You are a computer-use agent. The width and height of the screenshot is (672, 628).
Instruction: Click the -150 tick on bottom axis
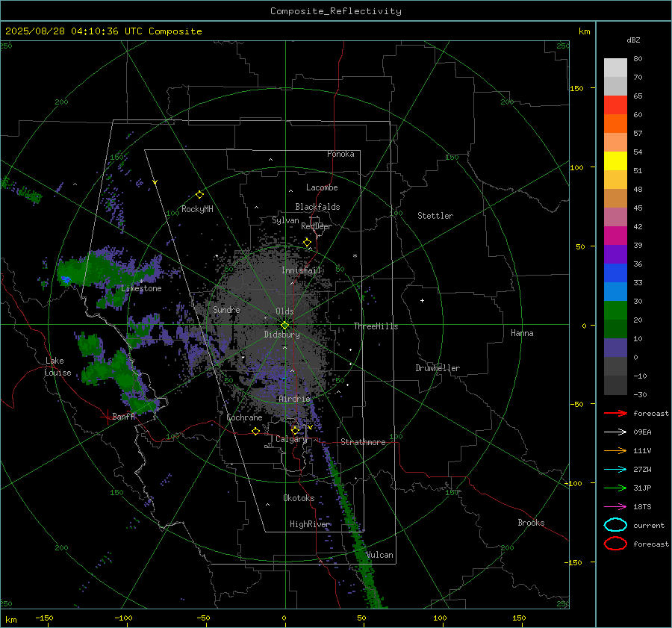(44, 618)
